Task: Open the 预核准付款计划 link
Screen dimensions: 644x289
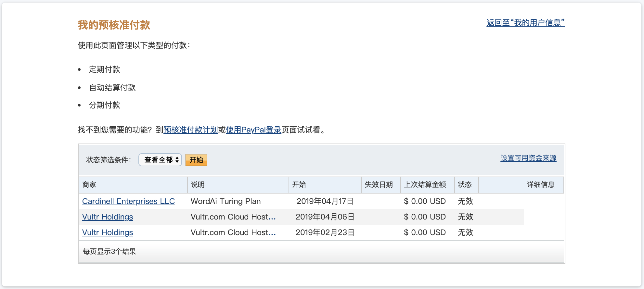Action: pyautogui.click(x=191, y=130)
